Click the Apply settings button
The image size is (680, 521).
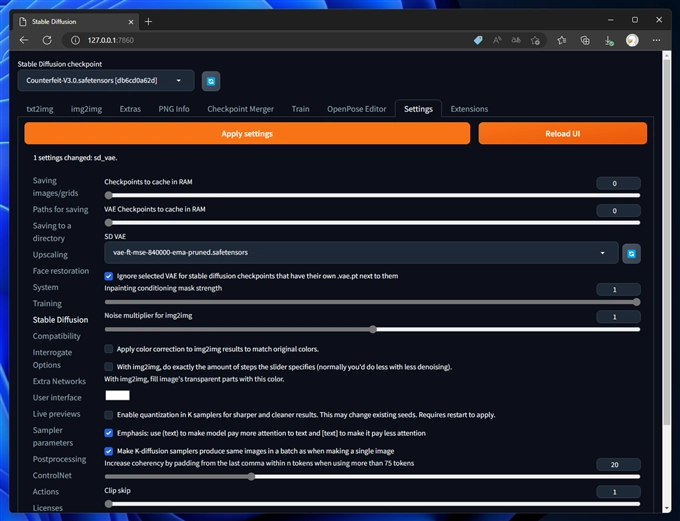247,134
